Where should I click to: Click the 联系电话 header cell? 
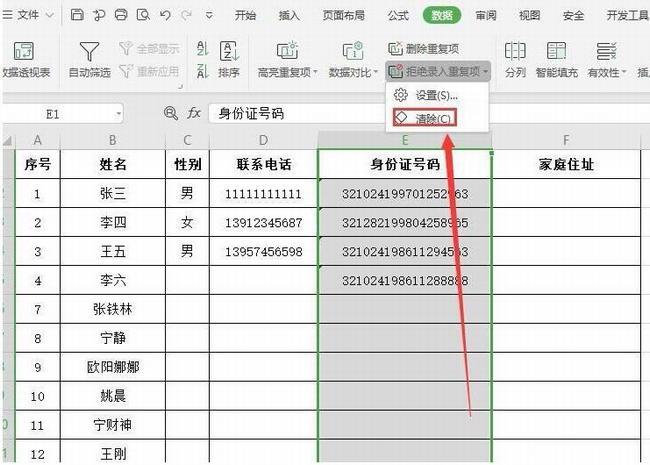click(264, 165)
